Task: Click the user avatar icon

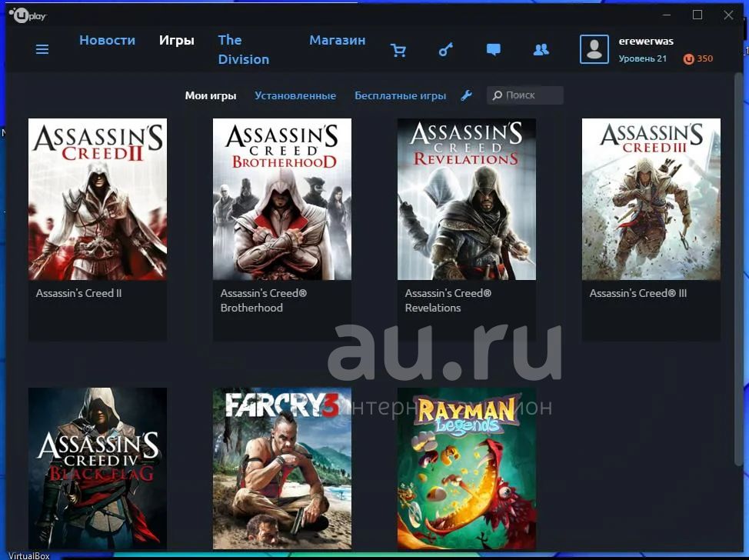Action: pyautogui.click(x=594, y=49)
